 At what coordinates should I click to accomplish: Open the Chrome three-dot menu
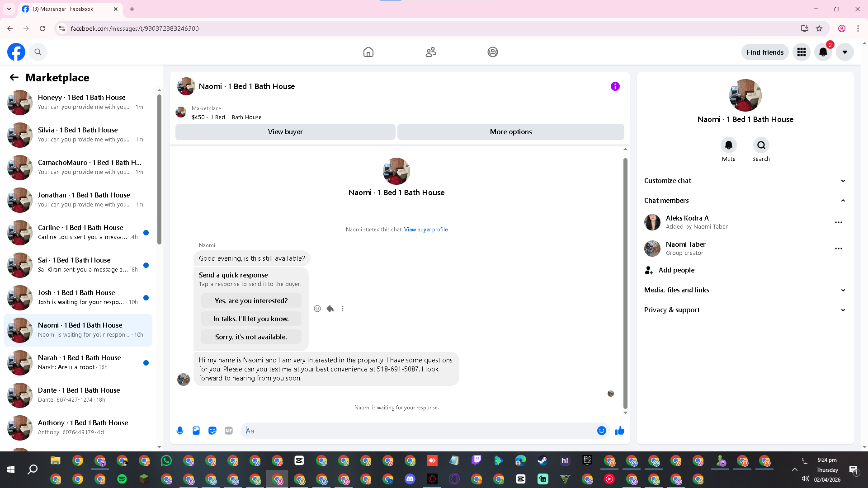[858, 28]
